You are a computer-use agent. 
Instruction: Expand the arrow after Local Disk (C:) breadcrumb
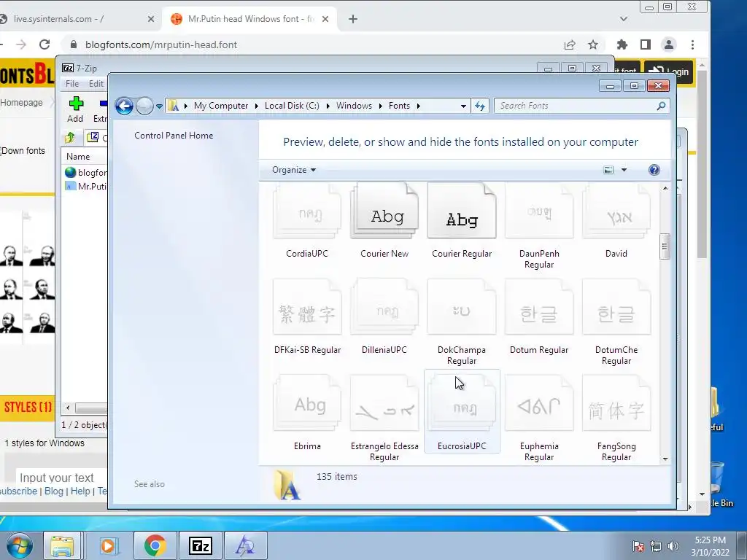click(x=328, y=106)
